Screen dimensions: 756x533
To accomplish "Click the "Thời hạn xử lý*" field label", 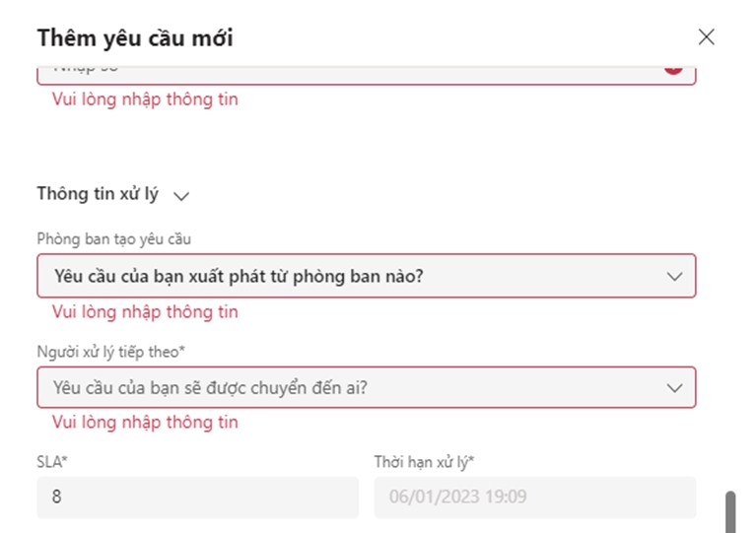I will click(x=424, y=461).
